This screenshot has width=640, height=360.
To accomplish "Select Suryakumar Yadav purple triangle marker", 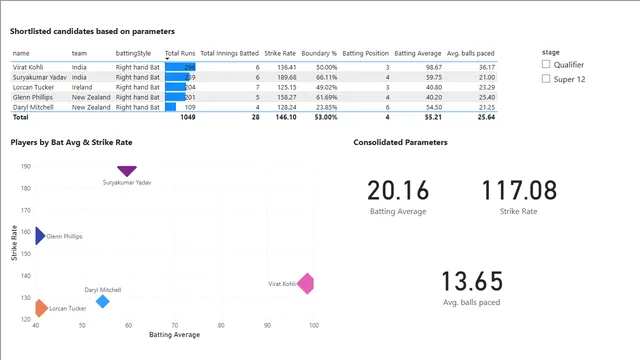I will (127, 171).
